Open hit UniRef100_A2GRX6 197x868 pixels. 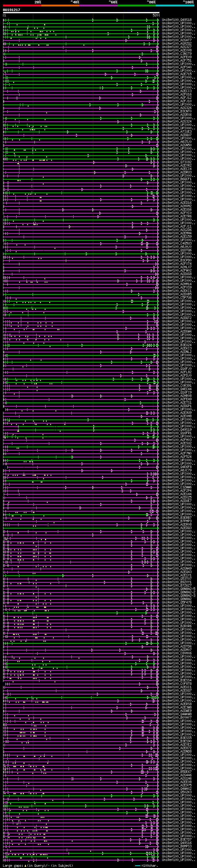tap(177, 115)
